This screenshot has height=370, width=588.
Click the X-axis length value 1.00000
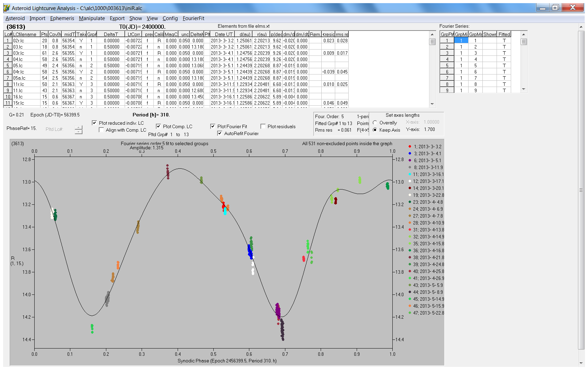pos(431,122)
